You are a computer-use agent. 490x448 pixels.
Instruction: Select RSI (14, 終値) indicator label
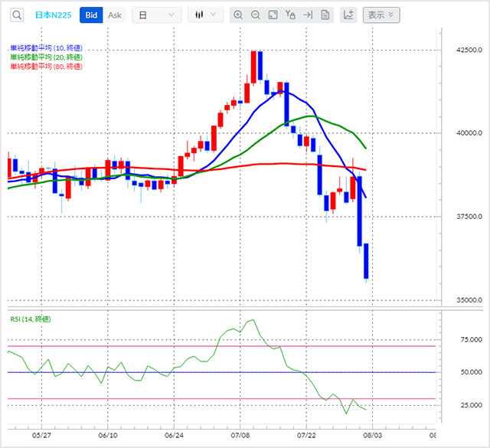point(31,319)
